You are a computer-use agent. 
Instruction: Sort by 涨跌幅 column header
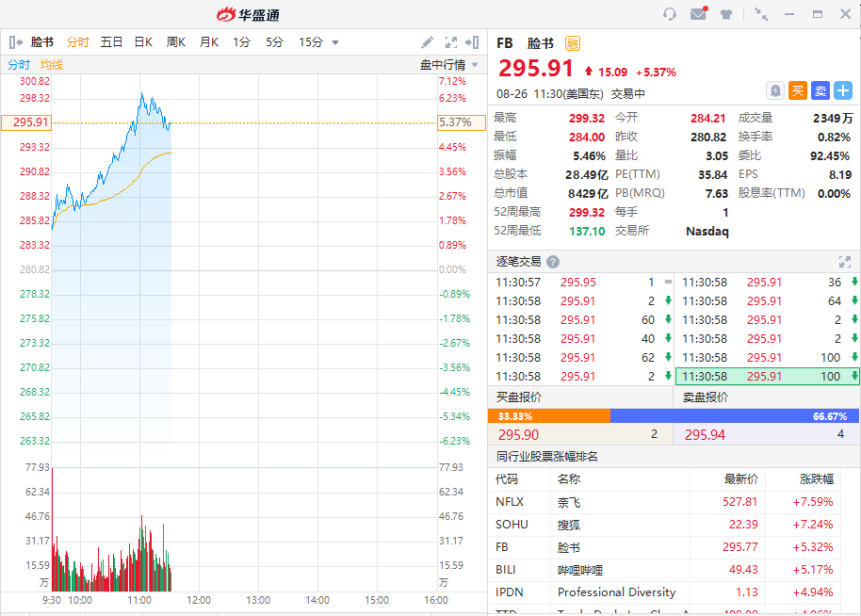[x=817, y=479]
